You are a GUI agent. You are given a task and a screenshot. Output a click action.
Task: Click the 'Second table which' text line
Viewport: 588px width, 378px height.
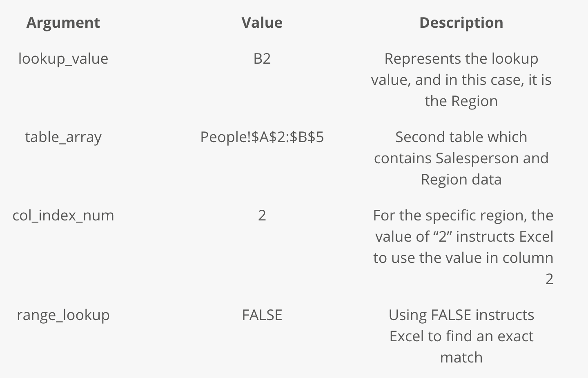[x=461, y=137]
